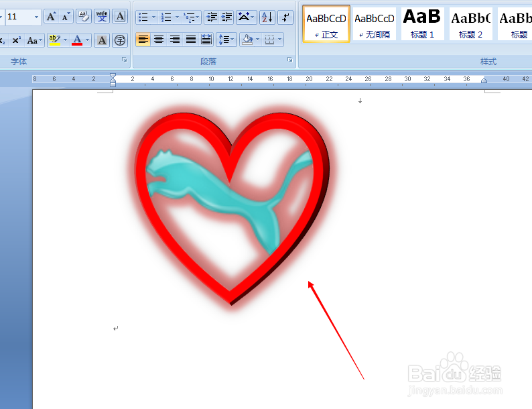Image resolution: width=532 pixels, height=409 pixels.
Task: Toggle show/hide paragraph marks
Action: pos(285,17)
